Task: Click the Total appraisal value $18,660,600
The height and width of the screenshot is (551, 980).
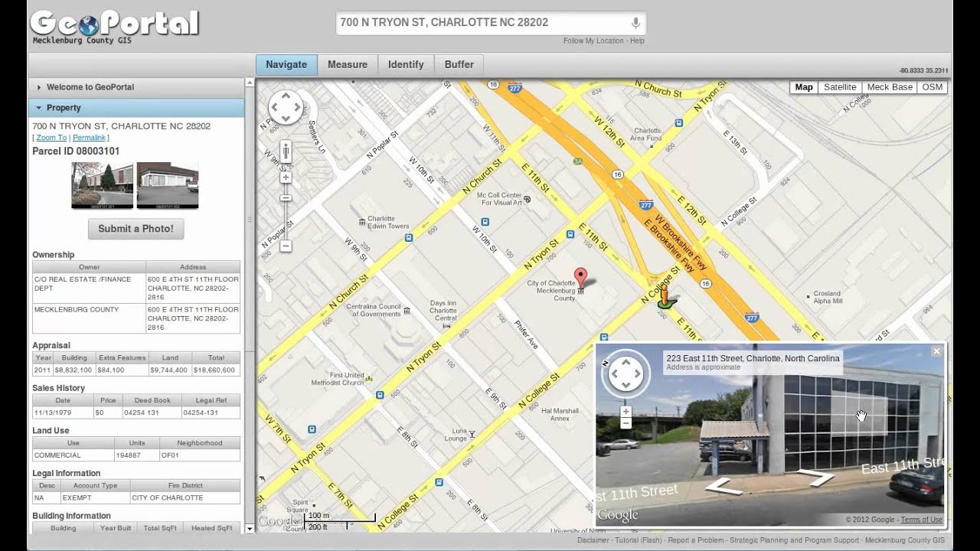Action: [x=216, y=370]
